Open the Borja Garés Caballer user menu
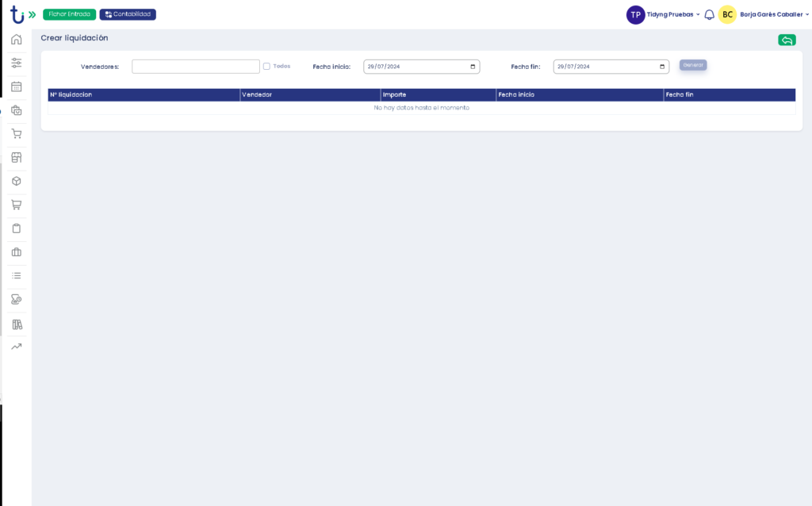Viewport: 812px width, 506px height. click(774, 14)
